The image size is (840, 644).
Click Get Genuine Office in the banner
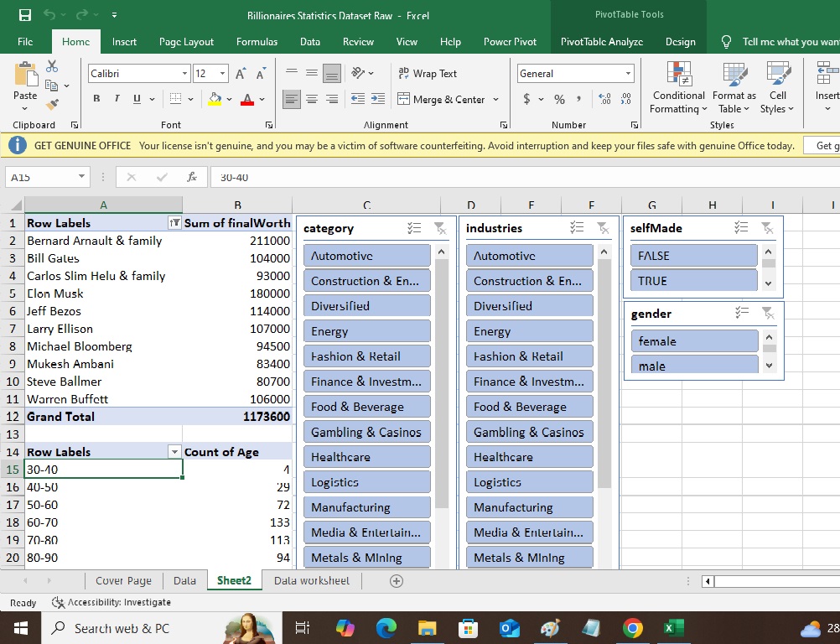pyautogui.click(x=827, y=145)
